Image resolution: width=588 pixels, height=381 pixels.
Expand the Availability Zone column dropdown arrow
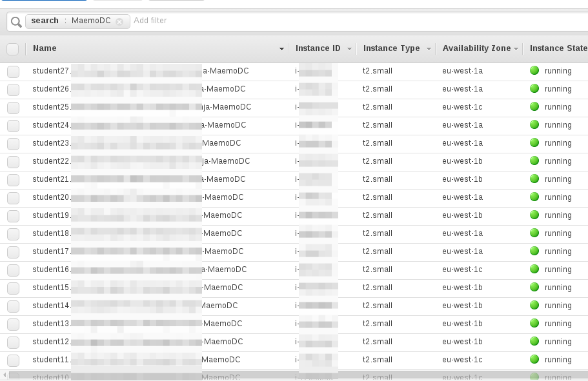click(x=516, y=49)
